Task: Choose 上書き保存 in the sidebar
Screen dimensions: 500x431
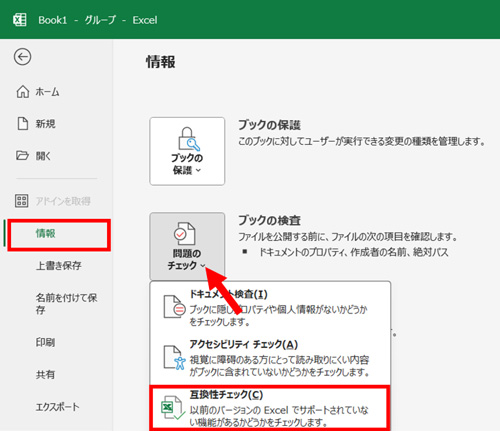Action: click(x=57, y=266)
